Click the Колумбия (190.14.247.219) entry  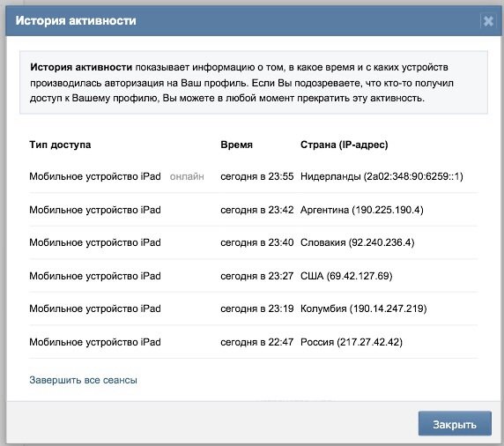(x=364, y=308)
